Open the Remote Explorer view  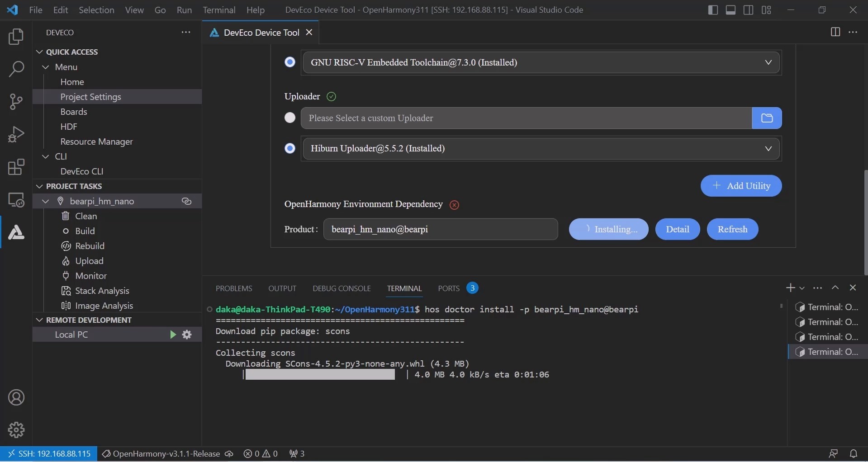tap(16, 199)
